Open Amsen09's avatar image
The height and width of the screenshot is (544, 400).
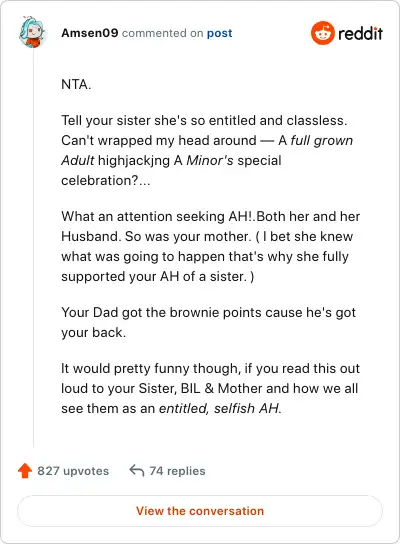32,32
